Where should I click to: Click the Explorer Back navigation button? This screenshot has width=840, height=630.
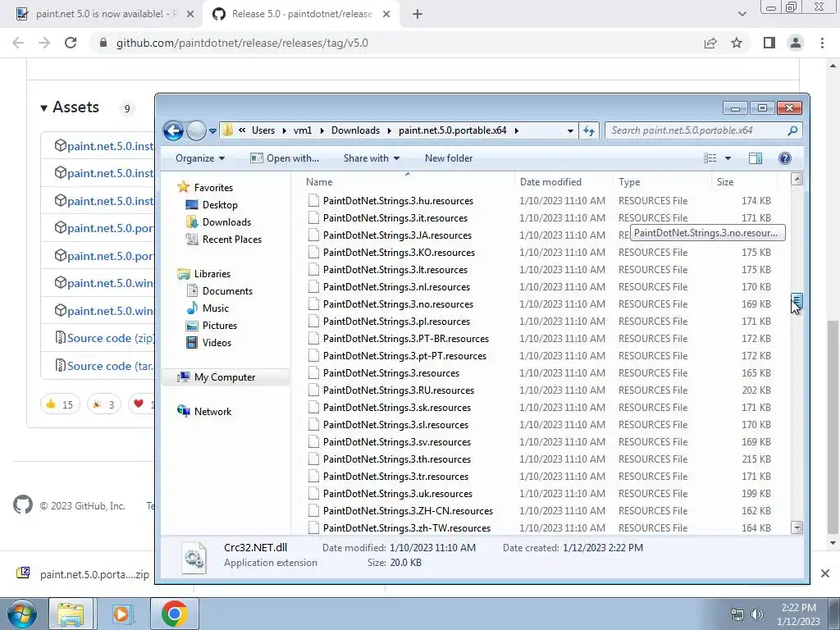[x=173, y=130]
